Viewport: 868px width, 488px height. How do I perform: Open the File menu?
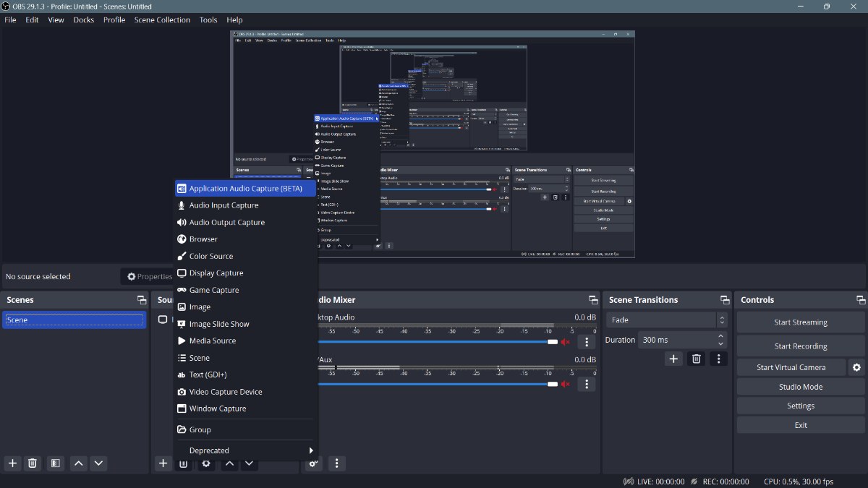pyautogui.click(x=10, y=20)
